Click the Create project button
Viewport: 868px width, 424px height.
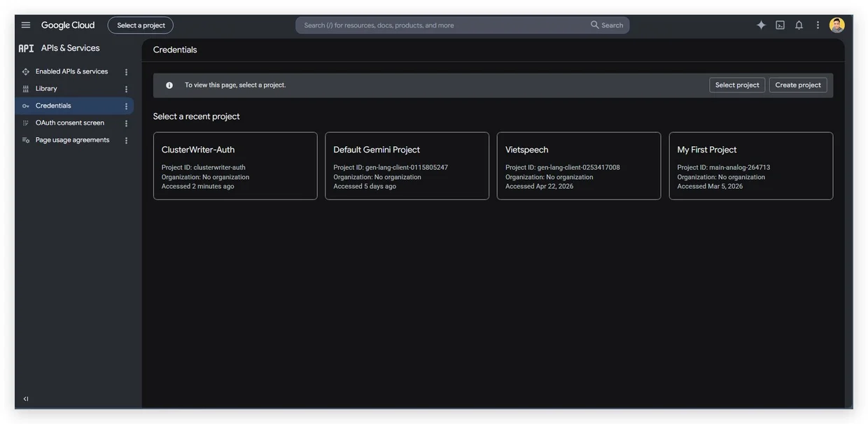coord(798,85)
